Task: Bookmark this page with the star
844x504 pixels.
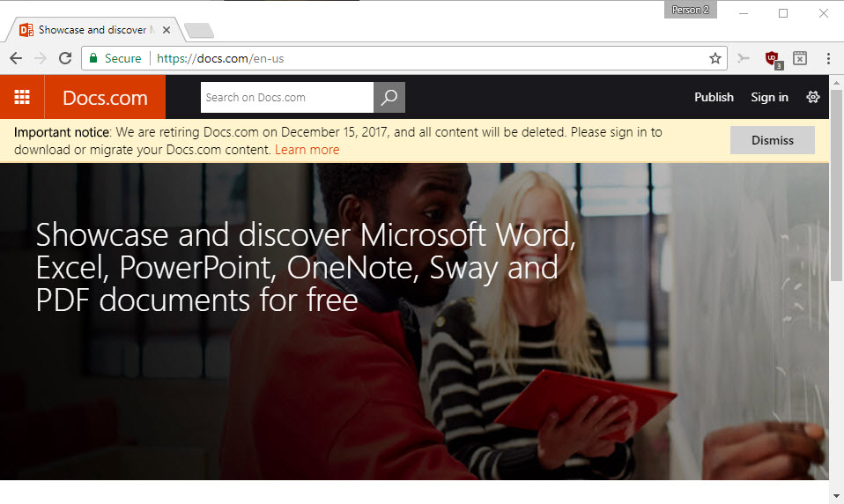Action: pos(714,58)
